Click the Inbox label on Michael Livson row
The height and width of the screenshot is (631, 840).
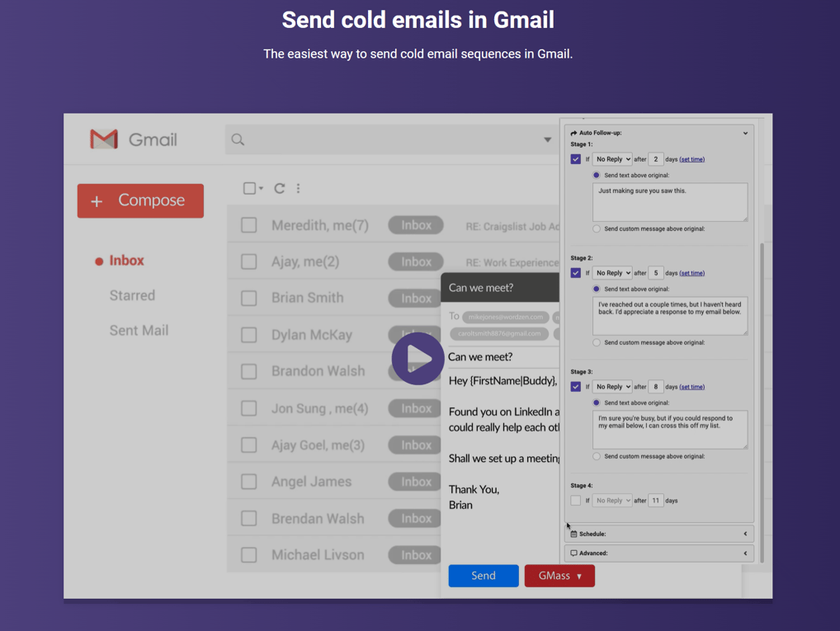[x=416, y=555]
